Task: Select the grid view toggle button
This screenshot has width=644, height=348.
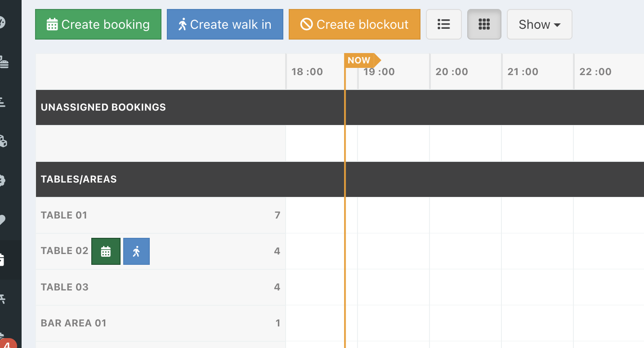Action: pos(484,24)
